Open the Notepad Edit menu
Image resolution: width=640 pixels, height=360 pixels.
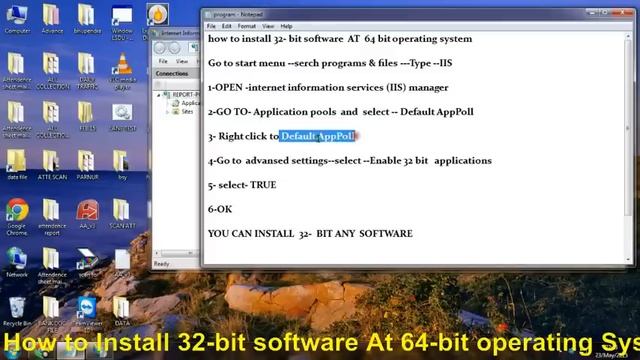coord(227,26)
